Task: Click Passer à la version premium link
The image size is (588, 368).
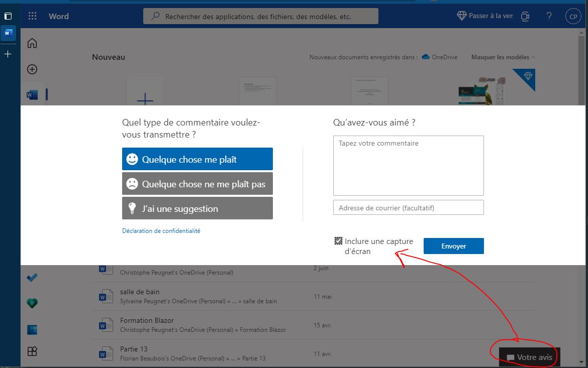Action: 491,16
